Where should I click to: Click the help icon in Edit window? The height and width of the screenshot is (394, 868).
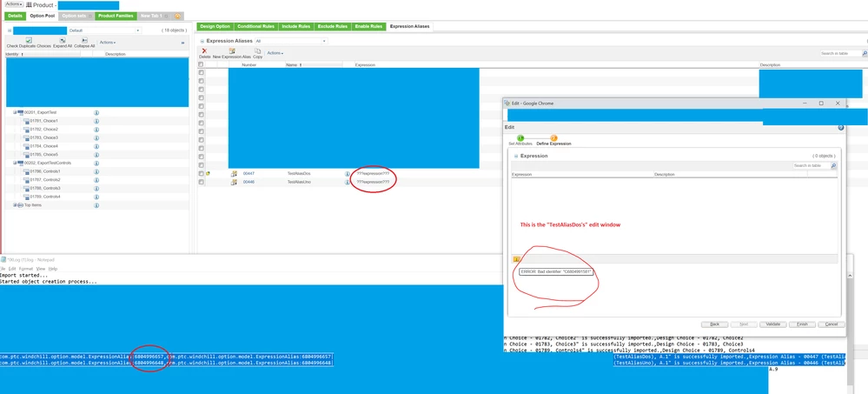841,128
